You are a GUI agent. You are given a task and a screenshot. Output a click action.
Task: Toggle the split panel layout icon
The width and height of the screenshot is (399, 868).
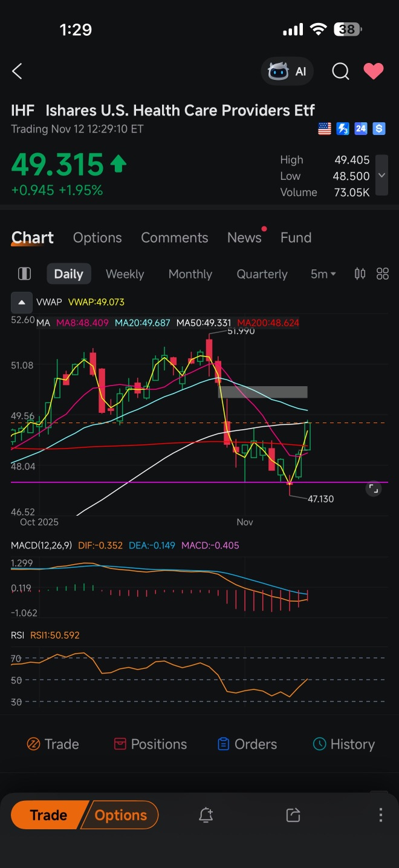click(x=24, y=274)
